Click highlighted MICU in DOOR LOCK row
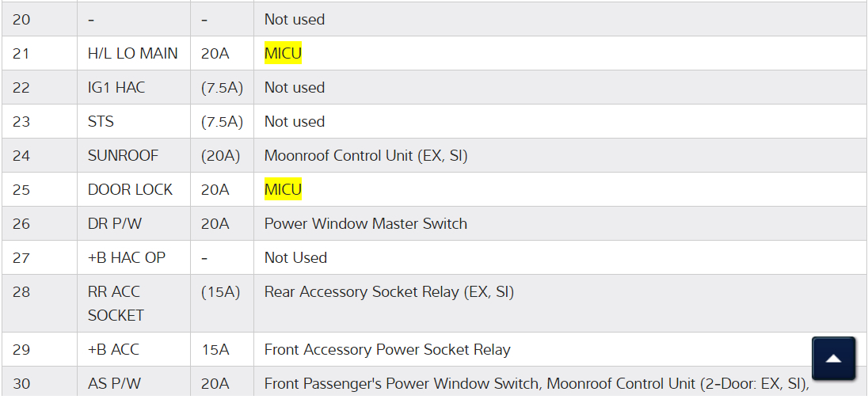Viewport: 868px width, 403px height. [x=283, y=190]
